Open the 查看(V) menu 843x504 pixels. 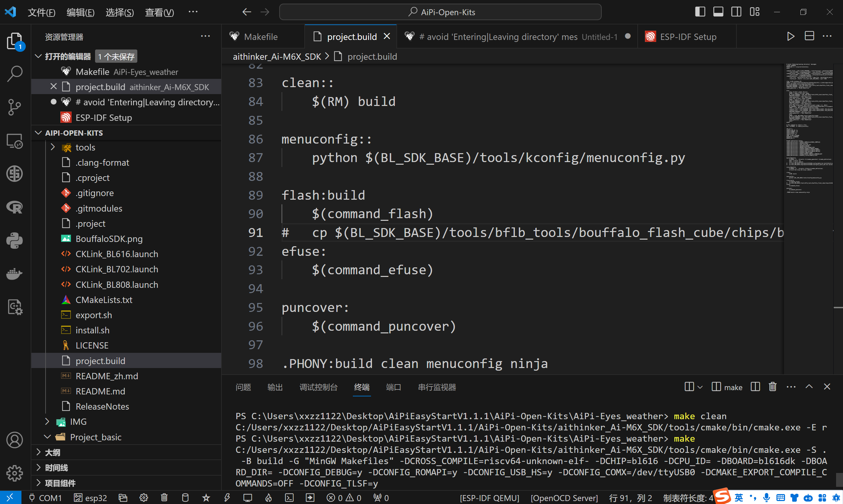(x=159, y=12)
